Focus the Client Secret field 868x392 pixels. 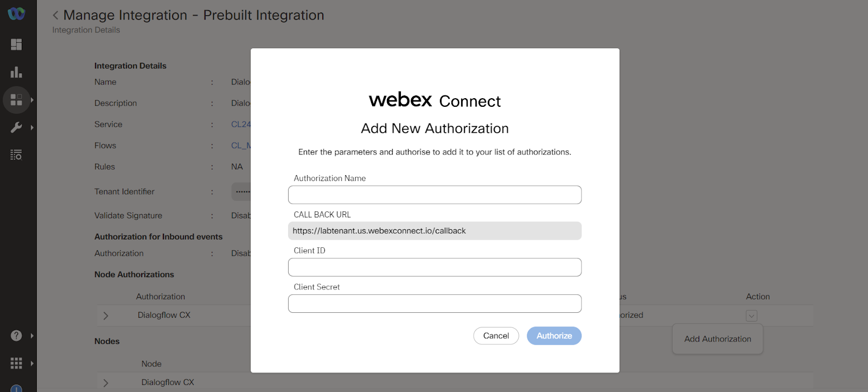435,304
